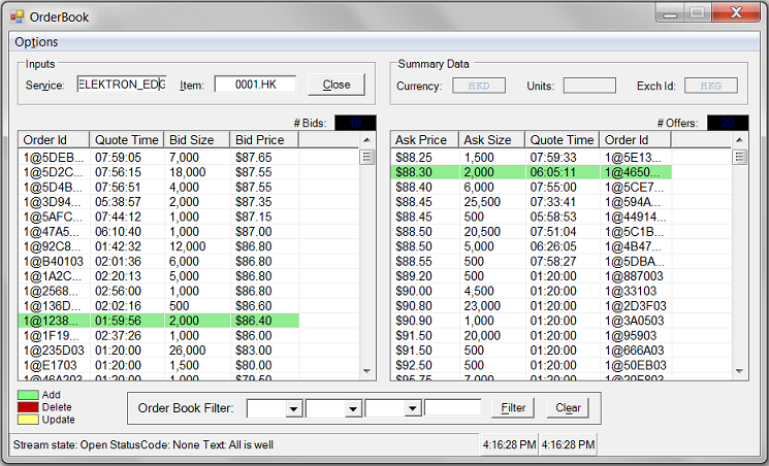Click the # Bids counter box
The height and width of the screenshot is (466, 769).
355,123
